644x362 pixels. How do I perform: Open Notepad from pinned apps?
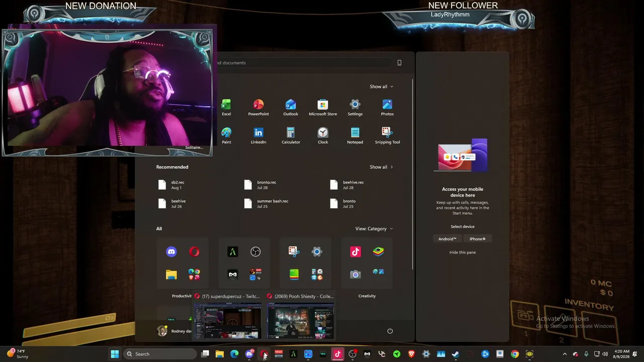point(355,135)
